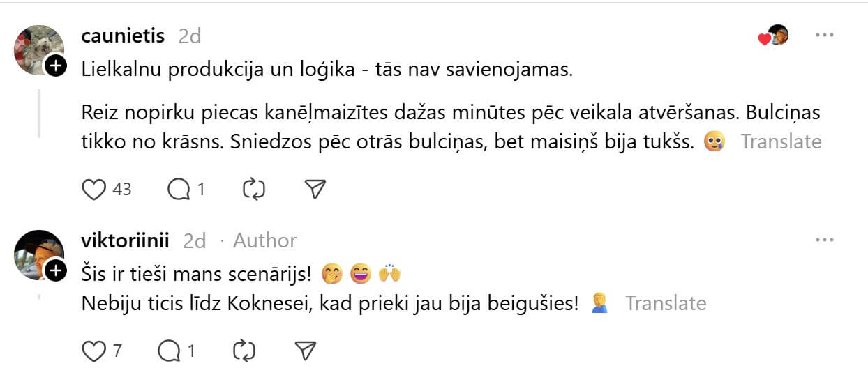The image size is (868, 368).
Task: Open more options for viktoriinii's reply
Action: tap(825, 240)
